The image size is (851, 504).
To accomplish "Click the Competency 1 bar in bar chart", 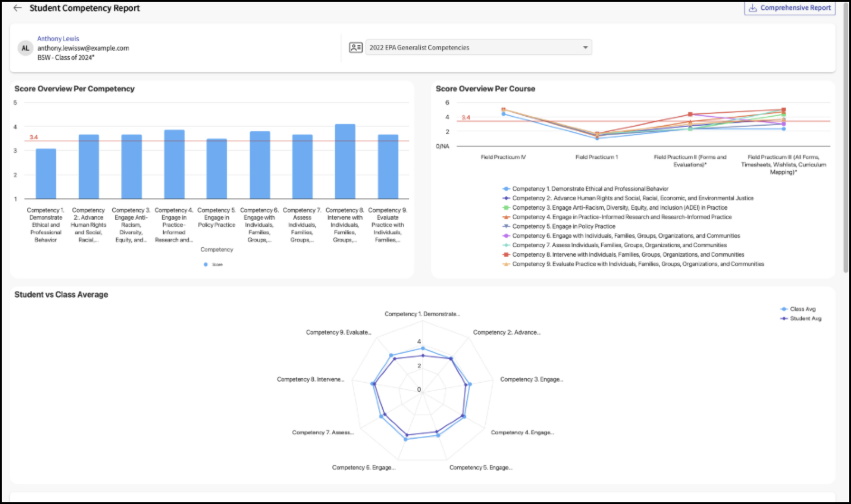I will coord(46,174).
